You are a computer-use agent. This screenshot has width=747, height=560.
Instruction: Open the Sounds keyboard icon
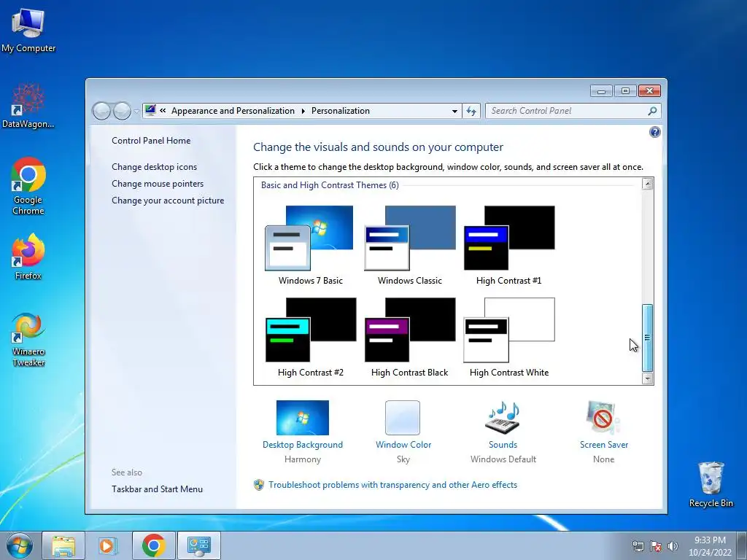pos(503,418)
